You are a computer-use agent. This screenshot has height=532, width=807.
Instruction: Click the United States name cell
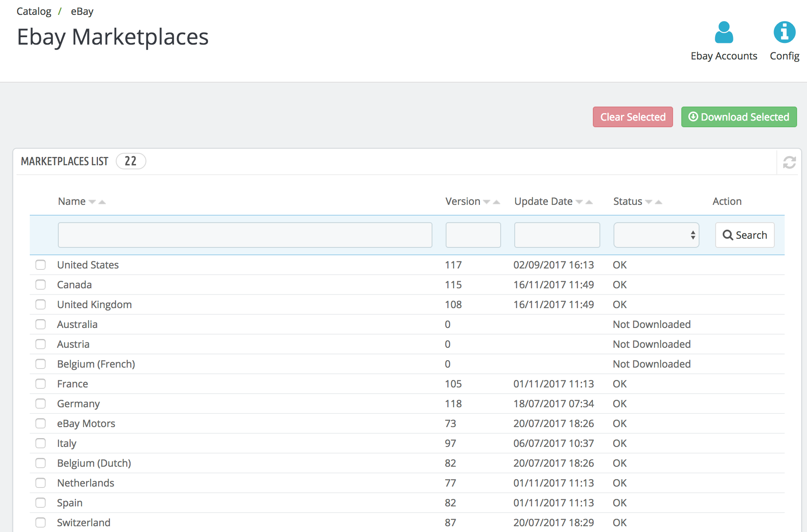click(x=88, y=265)
